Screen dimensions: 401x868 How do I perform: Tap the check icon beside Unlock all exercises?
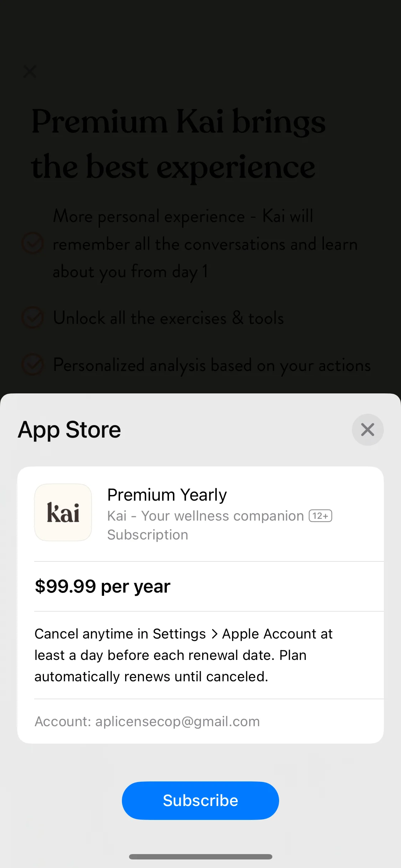click(33, 317)
